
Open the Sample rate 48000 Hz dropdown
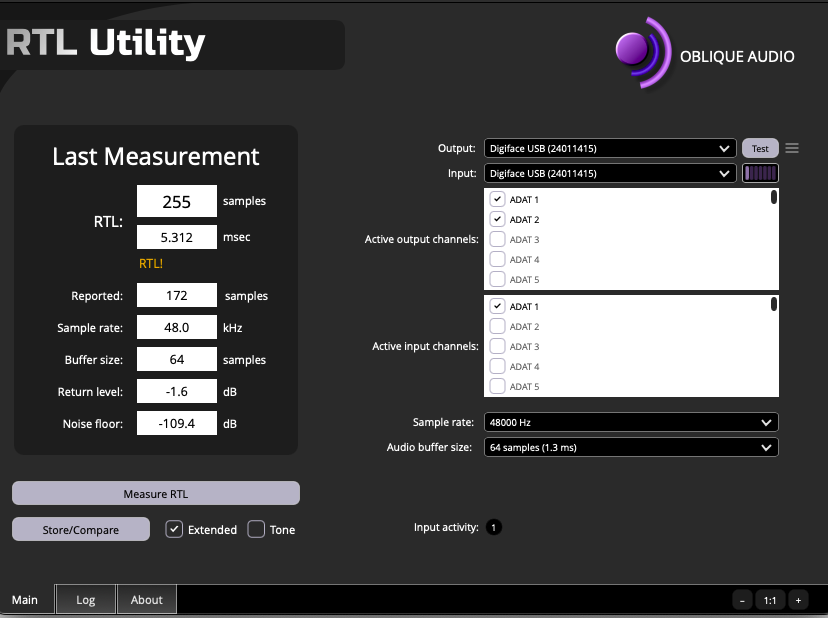631,422
